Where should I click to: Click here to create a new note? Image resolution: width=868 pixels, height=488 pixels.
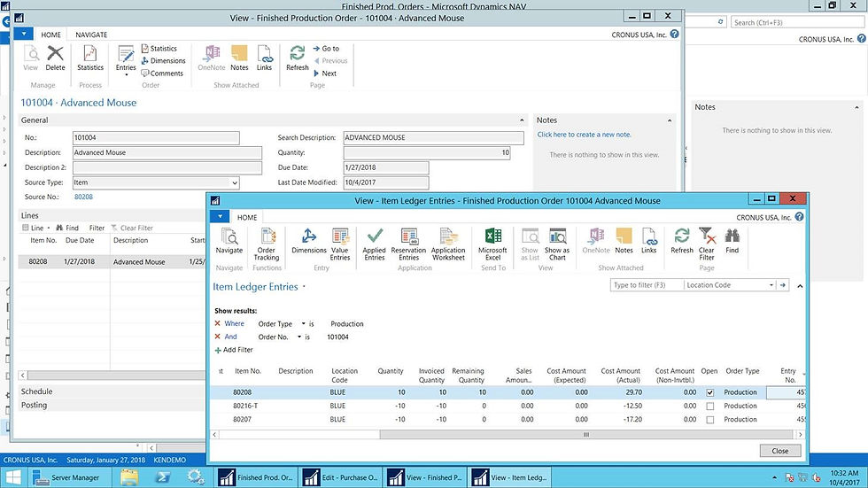(x=584, y=135)
